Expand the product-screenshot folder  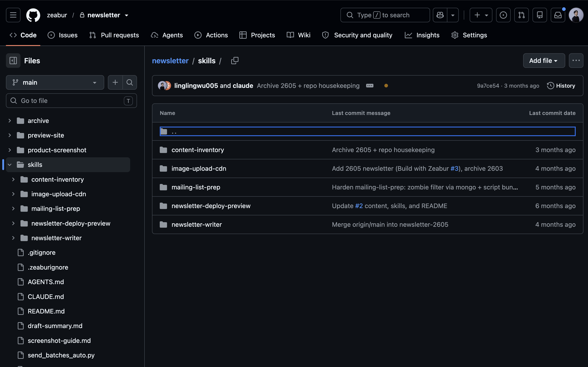10,150
